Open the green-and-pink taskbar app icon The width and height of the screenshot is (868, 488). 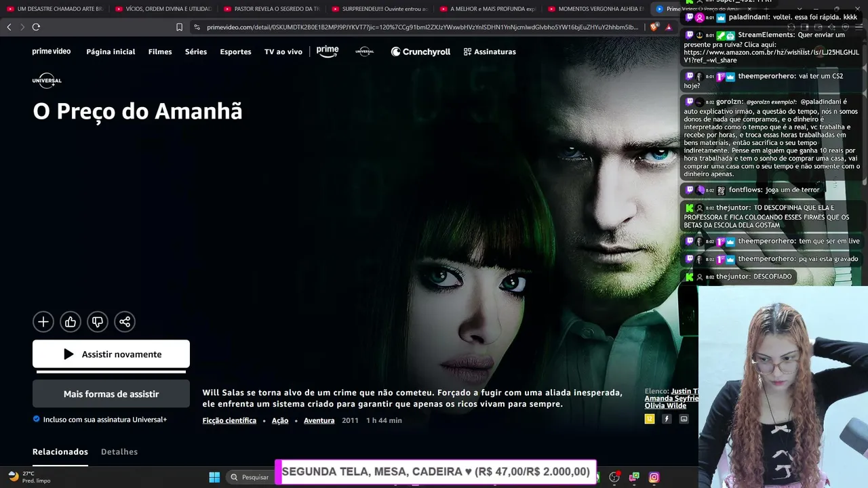[x=634, y=477]
